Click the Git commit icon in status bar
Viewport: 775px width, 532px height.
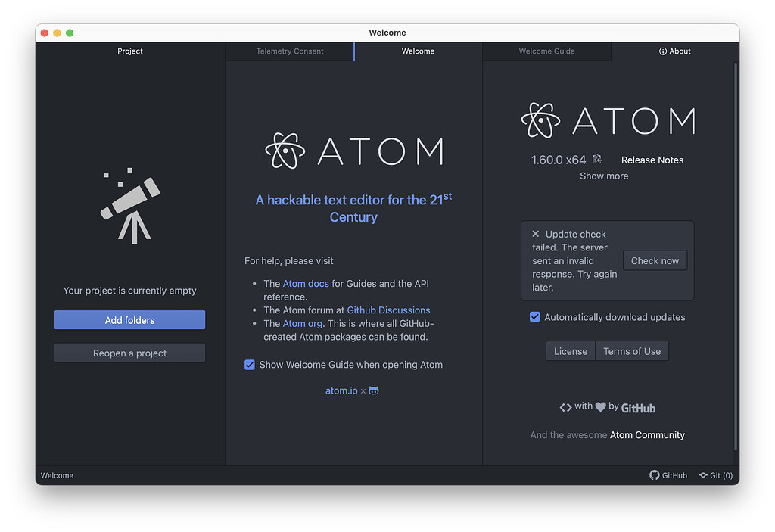[x=703, y=475]
